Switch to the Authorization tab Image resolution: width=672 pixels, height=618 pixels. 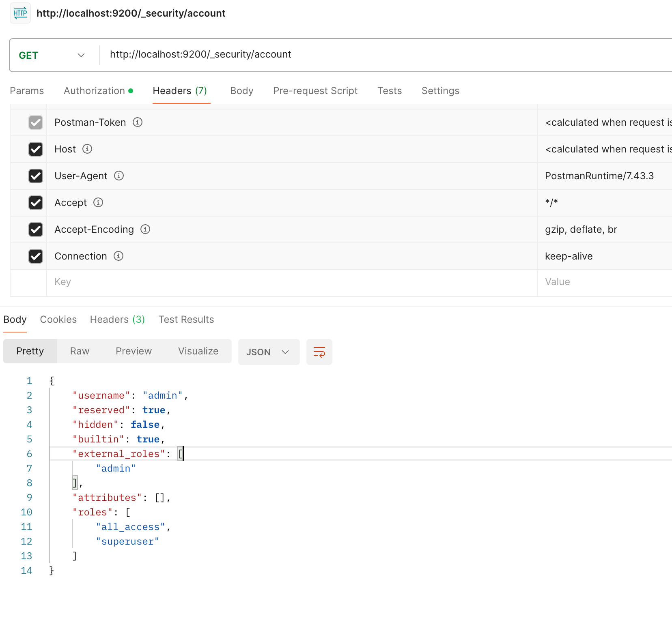coord(98,91)
